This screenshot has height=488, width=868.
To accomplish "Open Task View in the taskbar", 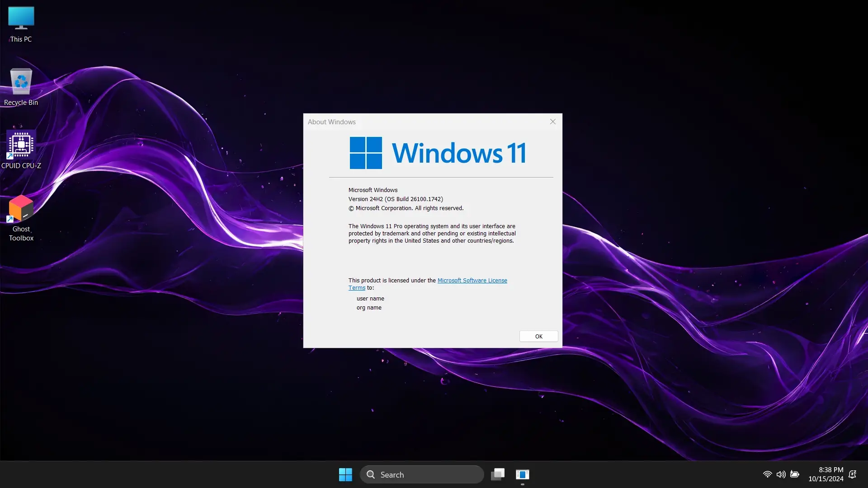I will pos(498,474).
